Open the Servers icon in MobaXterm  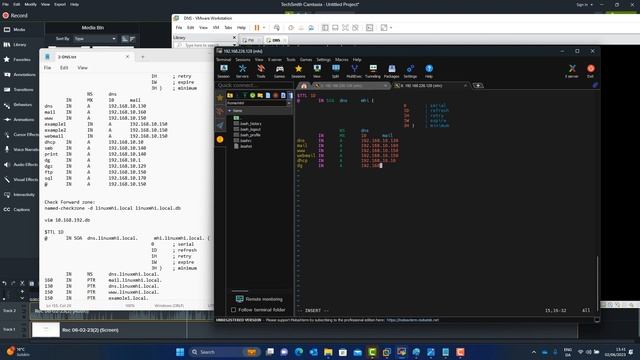click(242, 71)
